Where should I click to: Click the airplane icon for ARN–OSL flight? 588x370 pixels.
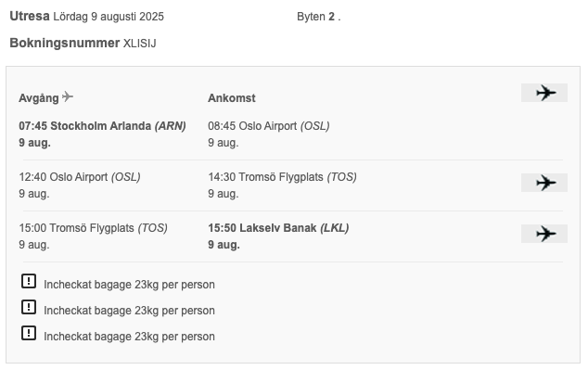[x=544, y=93]
